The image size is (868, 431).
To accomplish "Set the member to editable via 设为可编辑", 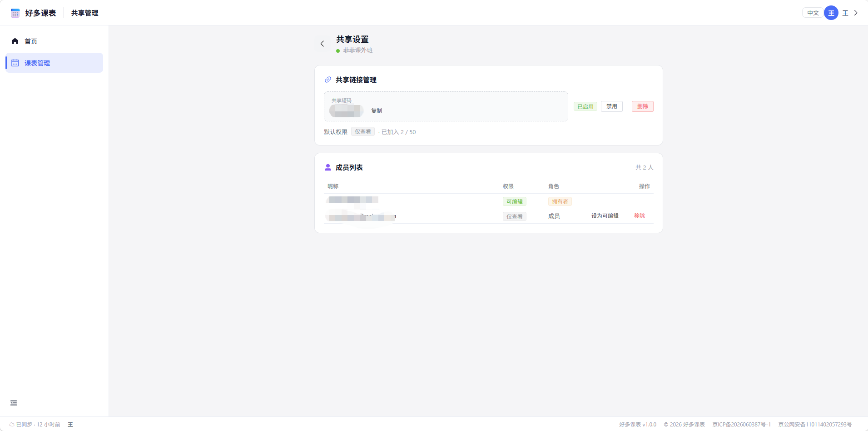I will (x=605, y=216).
